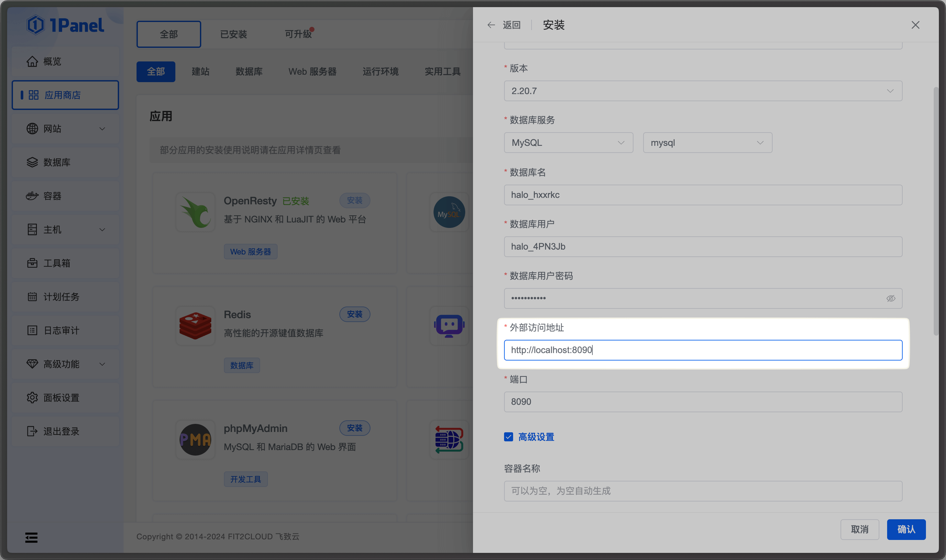Click the 容器 docker whale icon
Screen dimensions: 946x560
point(32,196)
